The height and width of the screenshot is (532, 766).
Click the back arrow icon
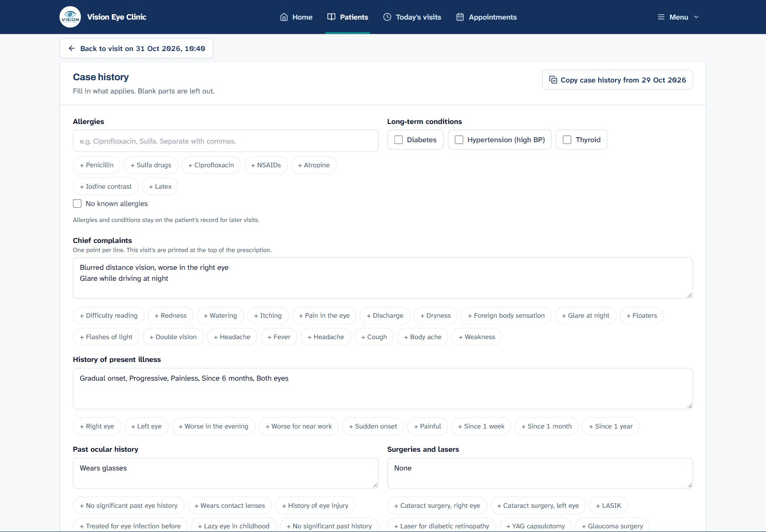point(72,48)
